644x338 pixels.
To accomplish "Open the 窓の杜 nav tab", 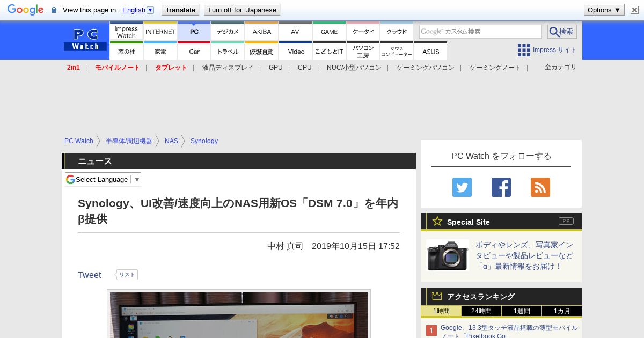I will tap(126, 51).
